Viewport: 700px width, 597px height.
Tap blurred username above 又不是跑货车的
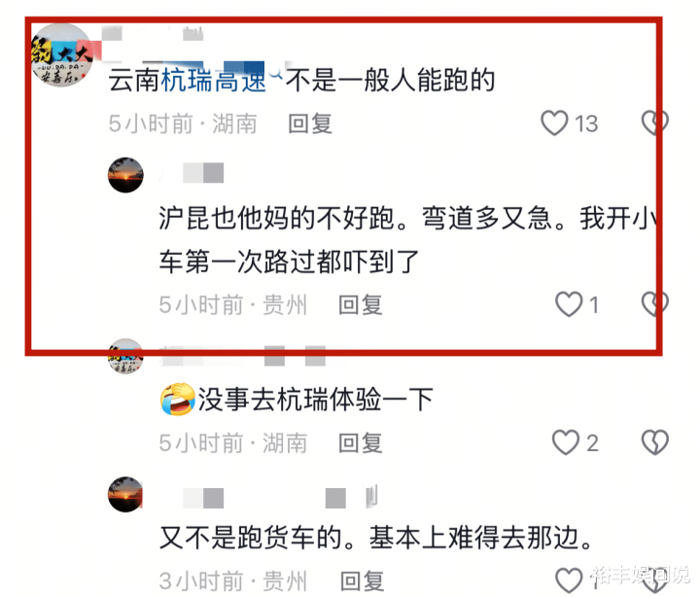coord(268,498)
